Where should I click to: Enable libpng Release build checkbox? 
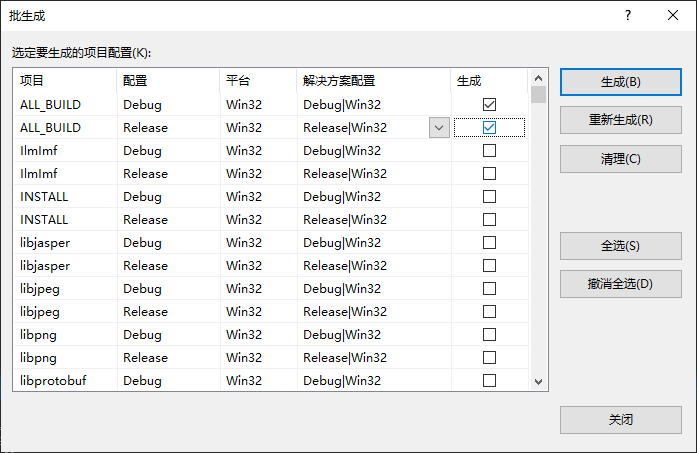click(x=489, y=357)
